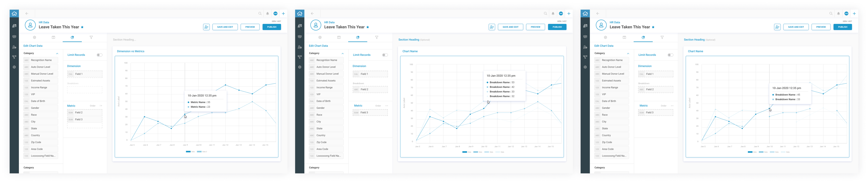Click the back arrow in the left screen
Screen dimensions: 868x183
pos(27,14)
